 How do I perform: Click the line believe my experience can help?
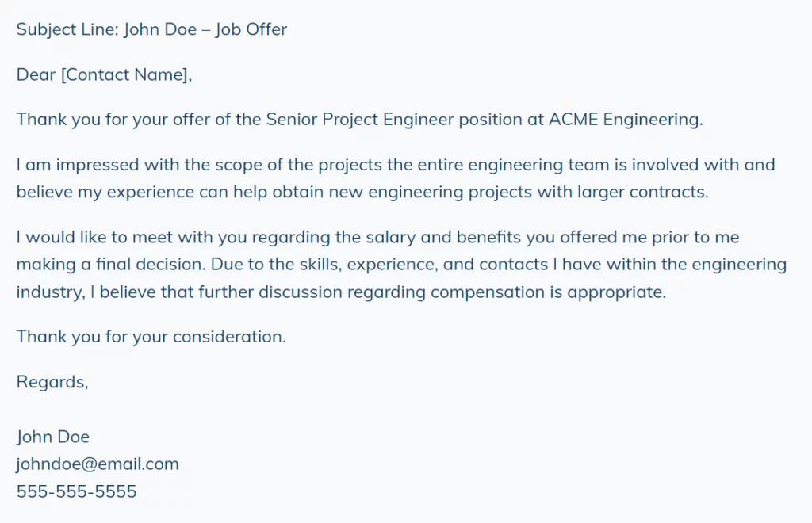[362, 193]
